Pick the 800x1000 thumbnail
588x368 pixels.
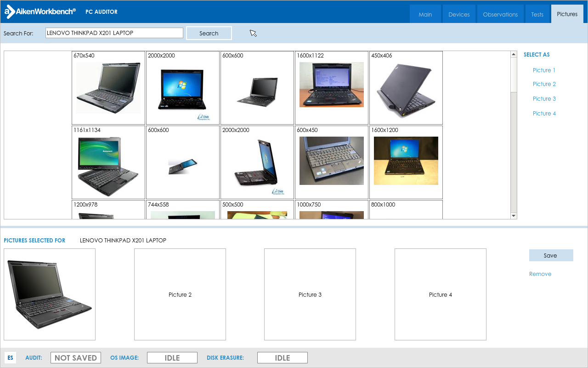tap(406, 210)
